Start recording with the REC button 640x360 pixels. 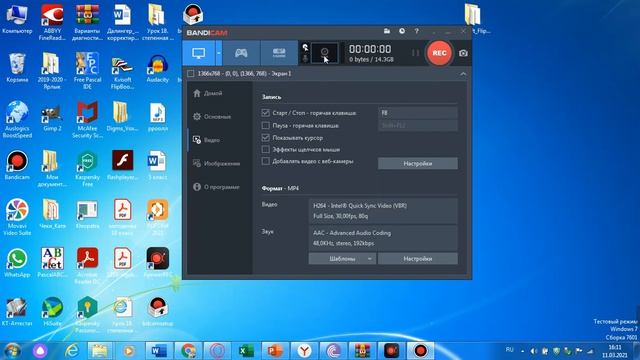click(439, 53)
